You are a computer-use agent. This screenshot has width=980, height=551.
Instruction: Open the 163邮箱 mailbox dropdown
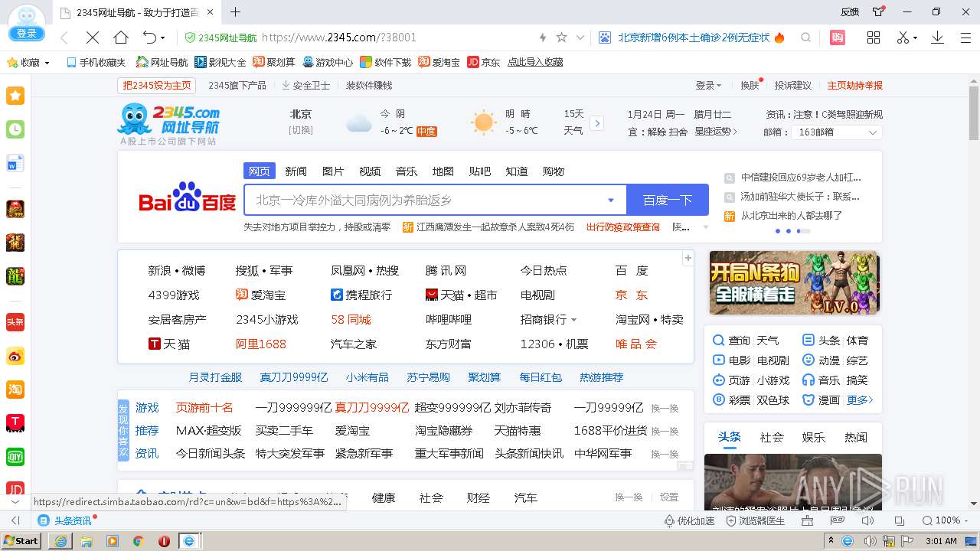[838, 132]
